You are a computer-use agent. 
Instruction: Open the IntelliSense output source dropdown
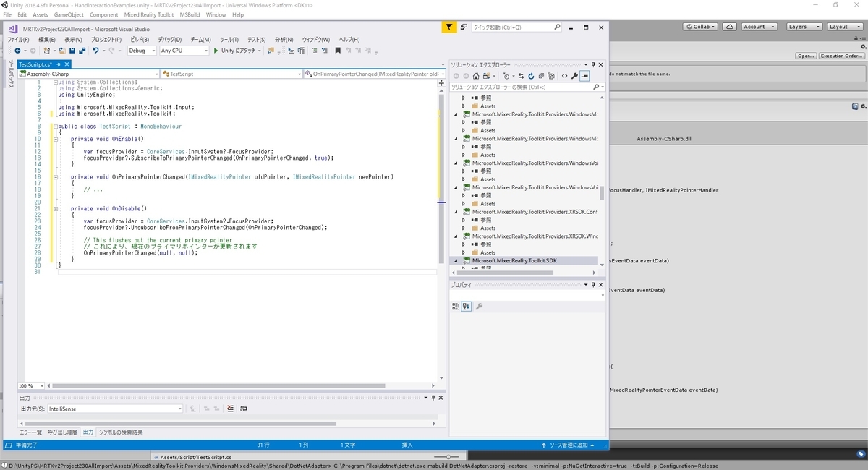point(115,409)
